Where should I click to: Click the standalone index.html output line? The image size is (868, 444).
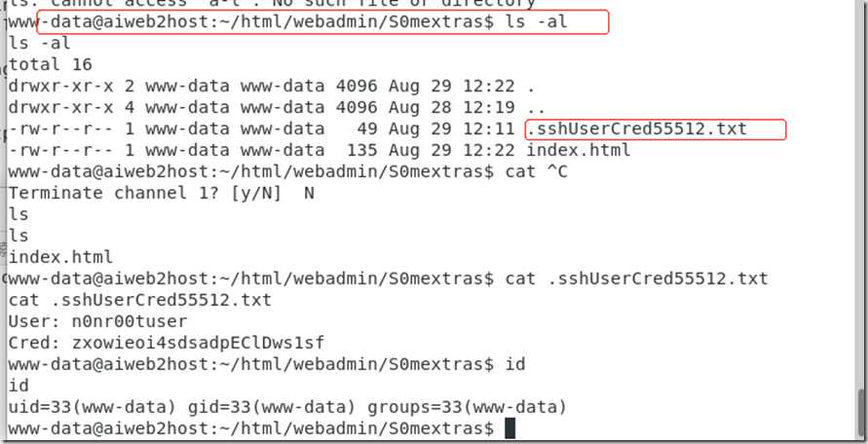(x=60, y=257)
